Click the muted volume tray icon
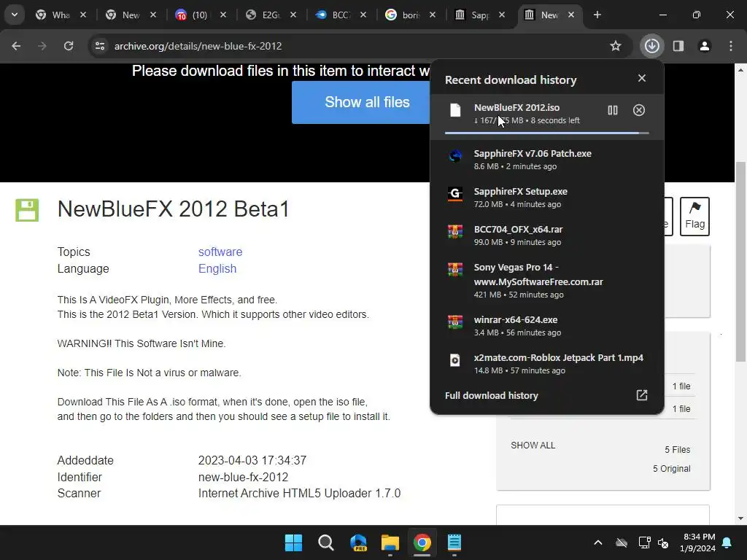 [662, 542]
